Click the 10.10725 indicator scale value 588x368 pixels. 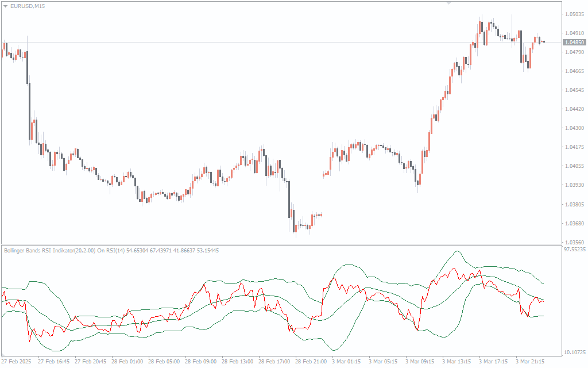click(x=575, y=352)
